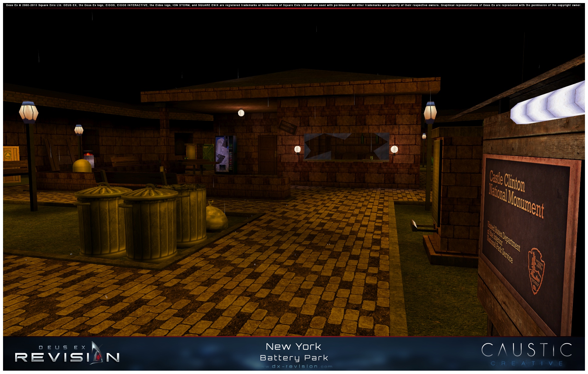The image size is (588, 374).
Task: Click the left foreground street lamp
Action: pyautogui.click(x=28, y=112)
